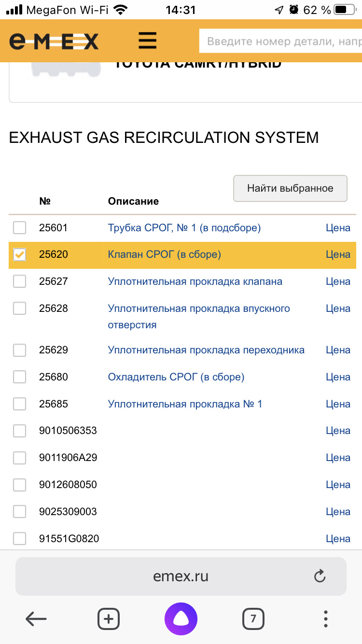Tick the checkbox for part 25680
The width and height of the screenshot is (362, 644).
(19, 377)
